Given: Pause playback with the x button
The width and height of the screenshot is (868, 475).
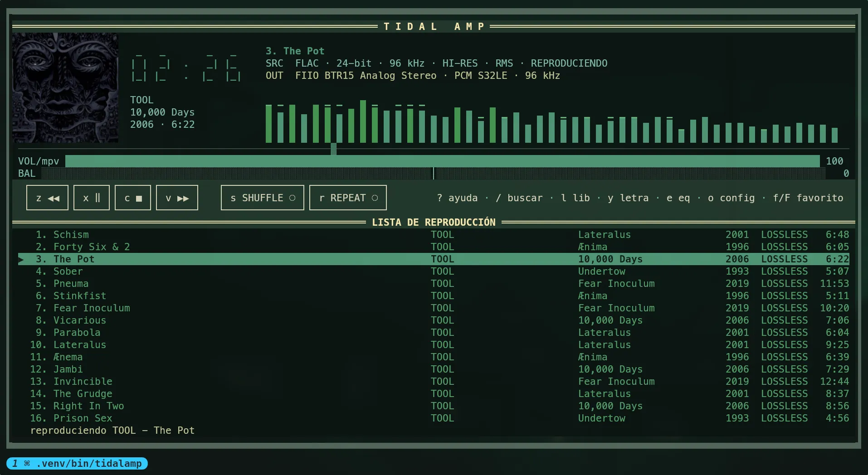Looking at the screenshot, I should (x=91, y=198).
